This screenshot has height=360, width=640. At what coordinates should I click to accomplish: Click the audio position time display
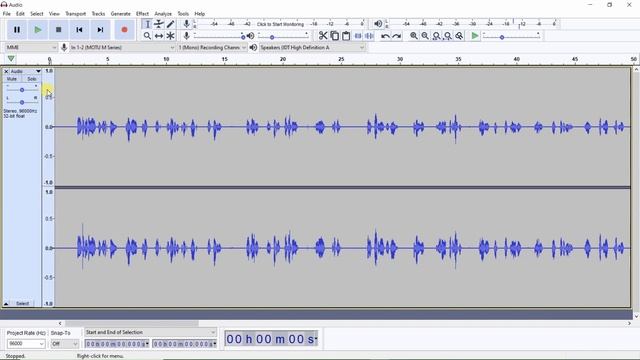pos(271,339)
